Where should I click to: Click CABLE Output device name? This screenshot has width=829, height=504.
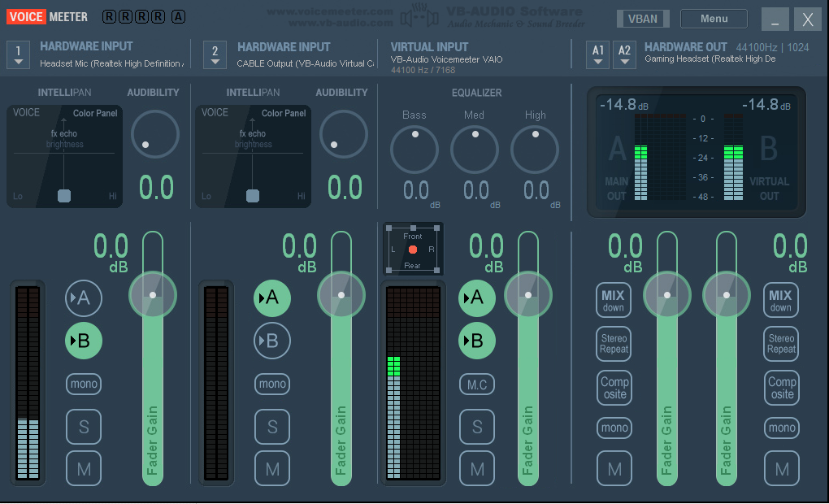coord(305,63)
